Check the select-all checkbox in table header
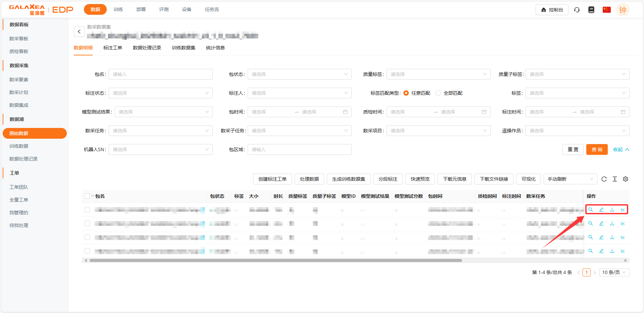This screenshot has height=313, width=644. tap(87, 196)
